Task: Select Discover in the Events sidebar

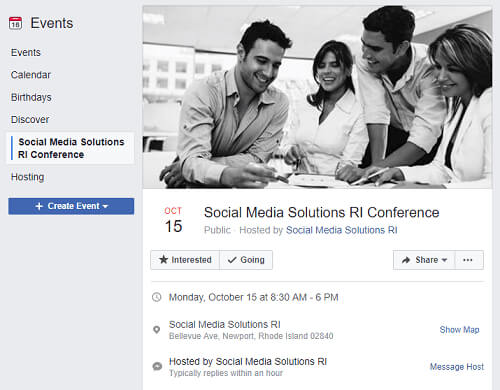Action: click(30, 120)
